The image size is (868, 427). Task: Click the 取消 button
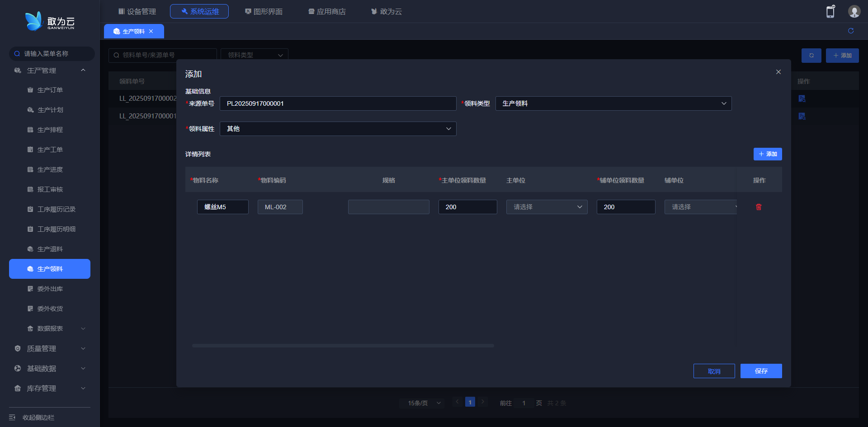pyautogui.click(x=714, y=371)
